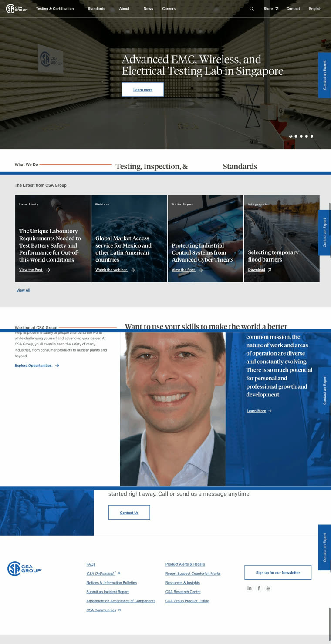
Task: Select the first hero carousel dot
Action: 291,136
